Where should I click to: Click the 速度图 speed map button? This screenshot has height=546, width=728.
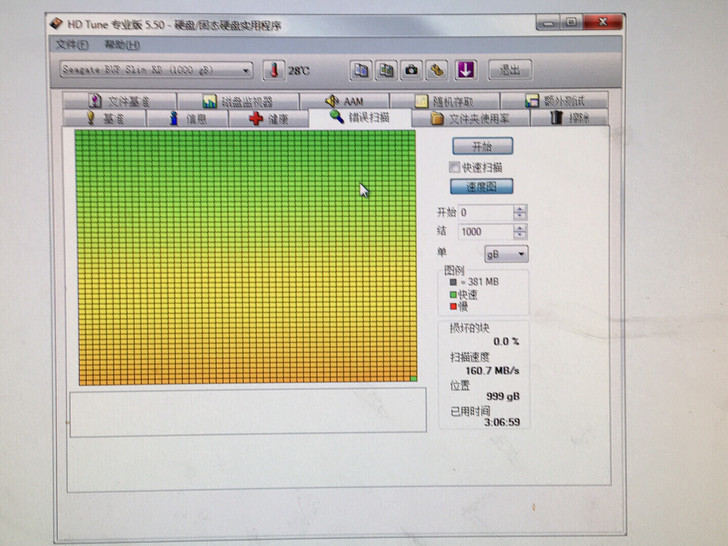tap(481, 187)
